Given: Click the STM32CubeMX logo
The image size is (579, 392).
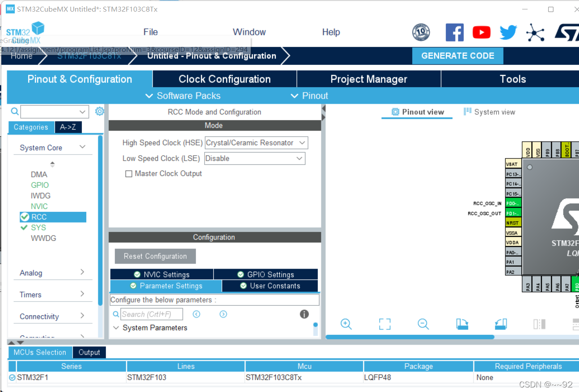Looking at the screenshot, I should [25, 33].
